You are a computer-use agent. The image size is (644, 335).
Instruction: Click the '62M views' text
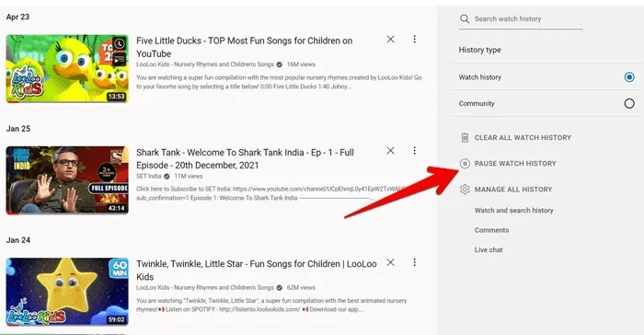(301, 288)
